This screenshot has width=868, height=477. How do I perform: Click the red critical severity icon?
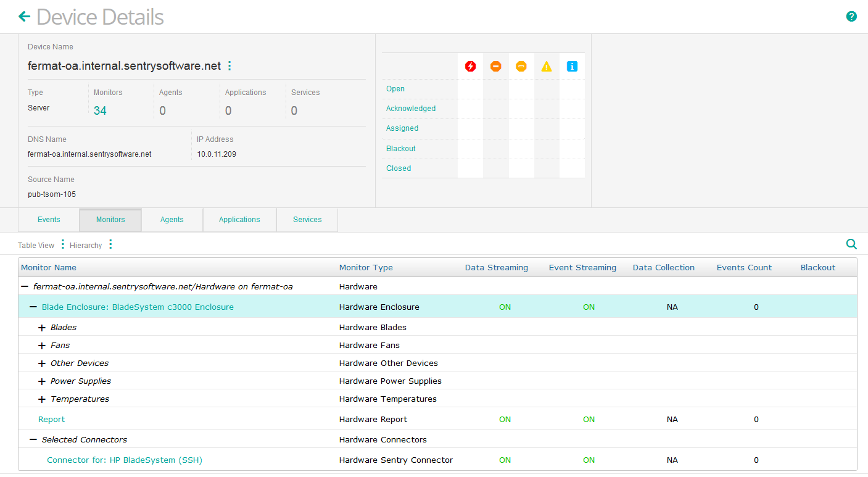(470, 66)
